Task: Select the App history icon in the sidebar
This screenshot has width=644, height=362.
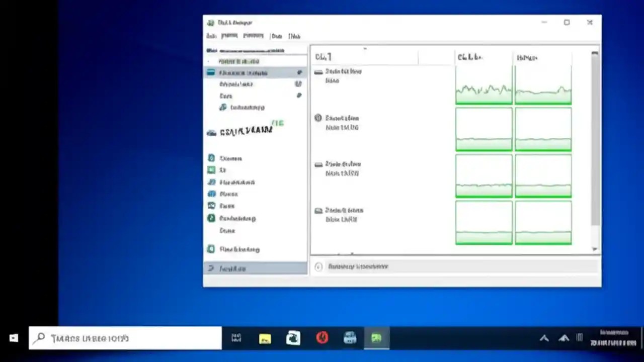Action: point(236,84)
